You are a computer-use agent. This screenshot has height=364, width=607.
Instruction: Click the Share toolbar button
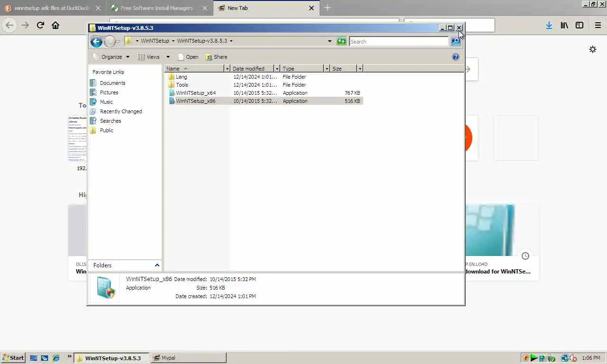pos(216,57)
